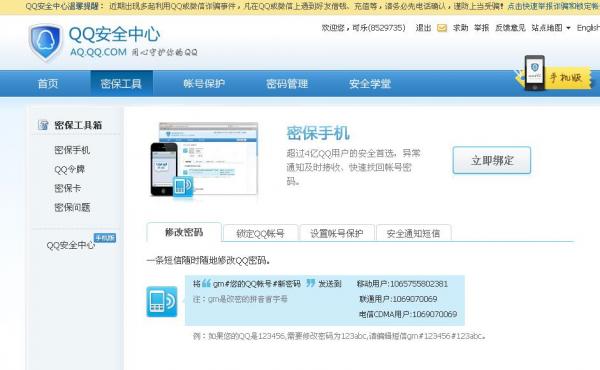
Task: Click the 退出 logout link
Action: tap(423, 28)
